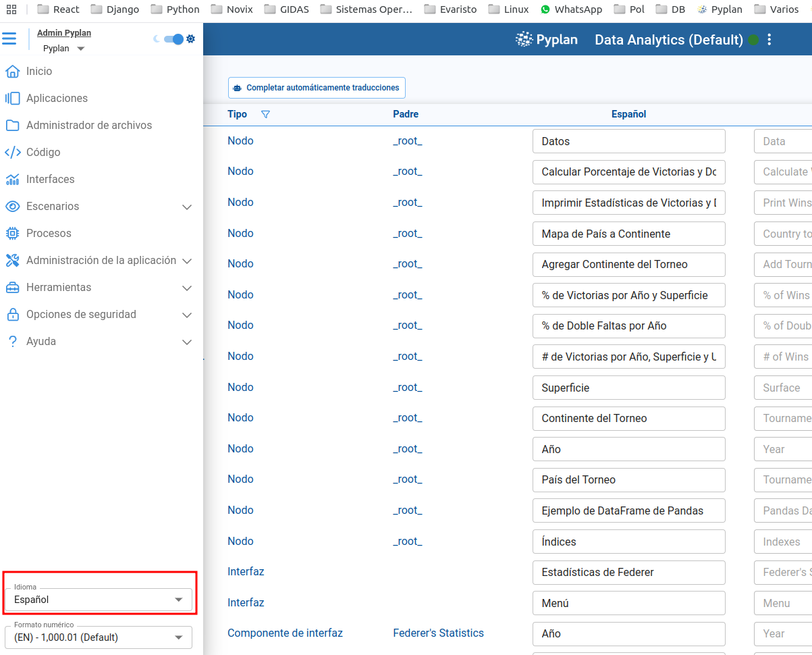Expand Administración de la aplicación

point(187,260)
